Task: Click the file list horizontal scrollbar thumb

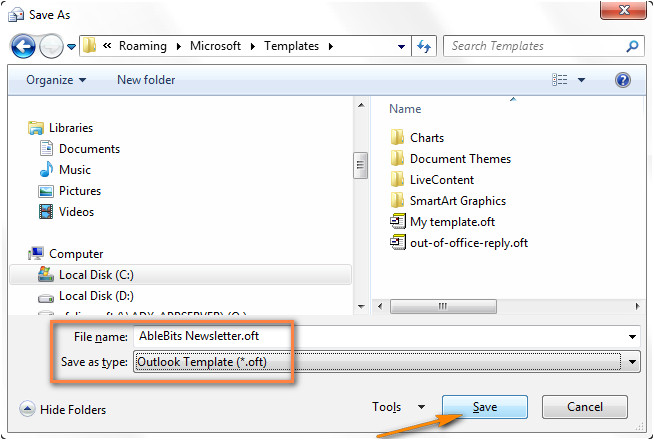Action: click(443, 307)
